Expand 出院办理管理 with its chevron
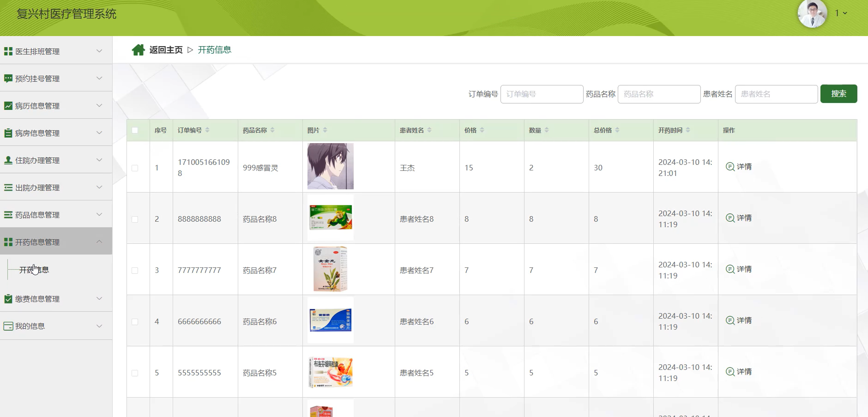Screen dimensions: 868x417 coord(99,187)
